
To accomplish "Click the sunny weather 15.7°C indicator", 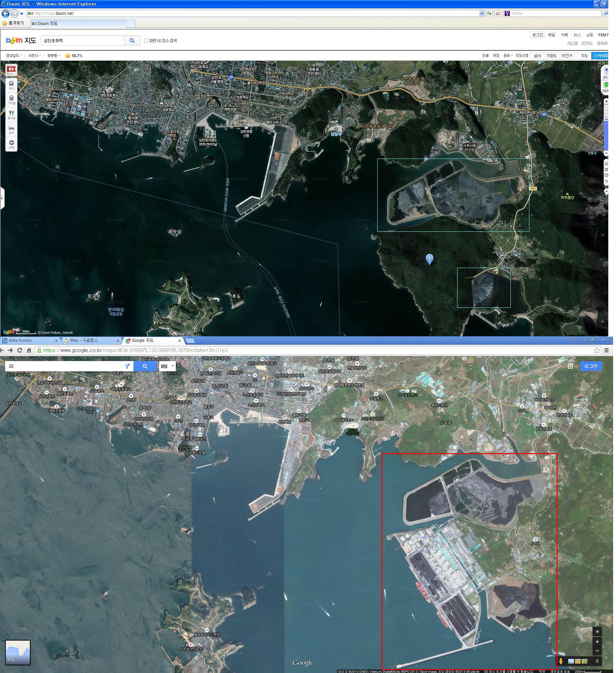I will (74, 56).
